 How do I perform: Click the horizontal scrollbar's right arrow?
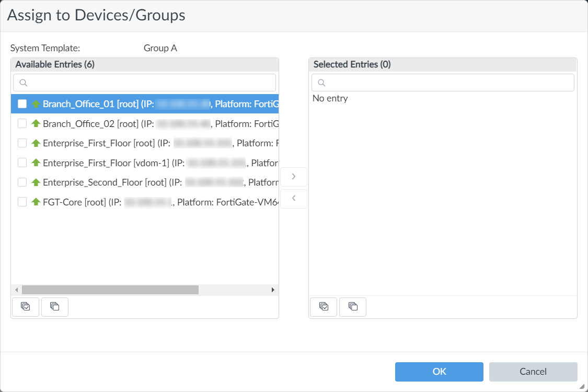272,289
